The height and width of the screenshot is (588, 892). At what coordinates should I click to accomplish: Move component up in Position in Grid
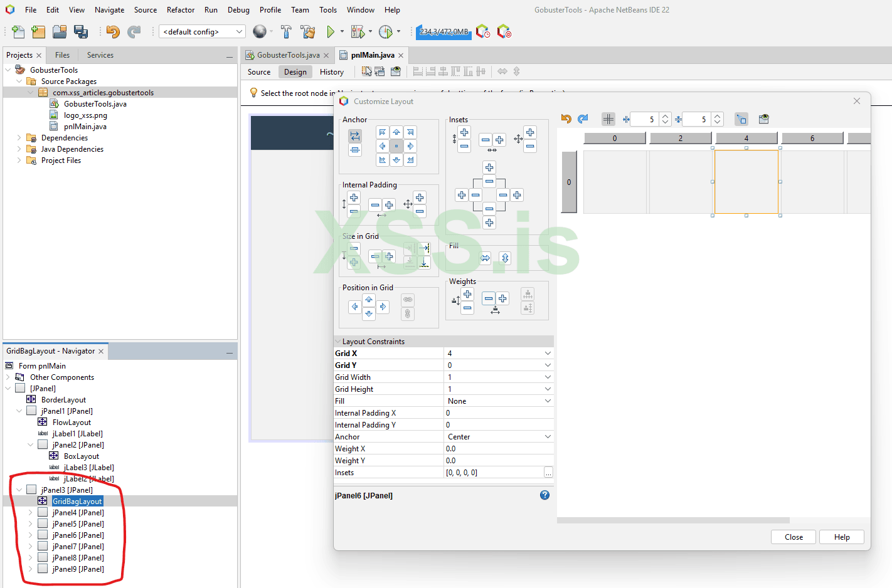coord(369,300)
